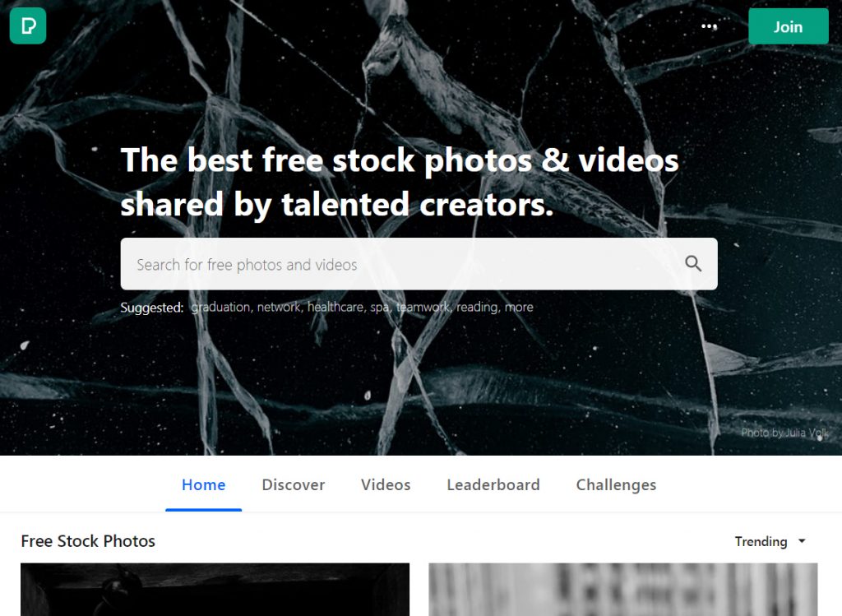The width and height of the screenshot is (842, 616).
Task: Select the suggested term network
Action: click(x=280, y=308)
